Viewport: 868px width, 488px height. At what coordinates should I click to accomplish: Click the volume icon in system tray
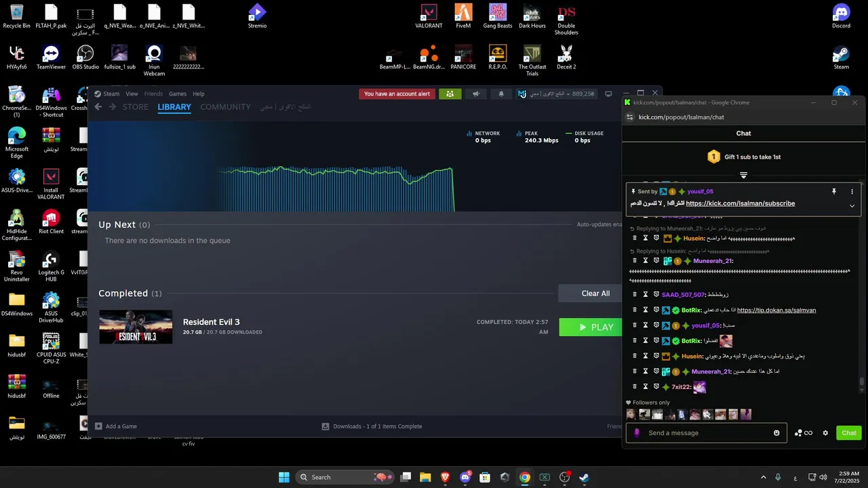823,477
